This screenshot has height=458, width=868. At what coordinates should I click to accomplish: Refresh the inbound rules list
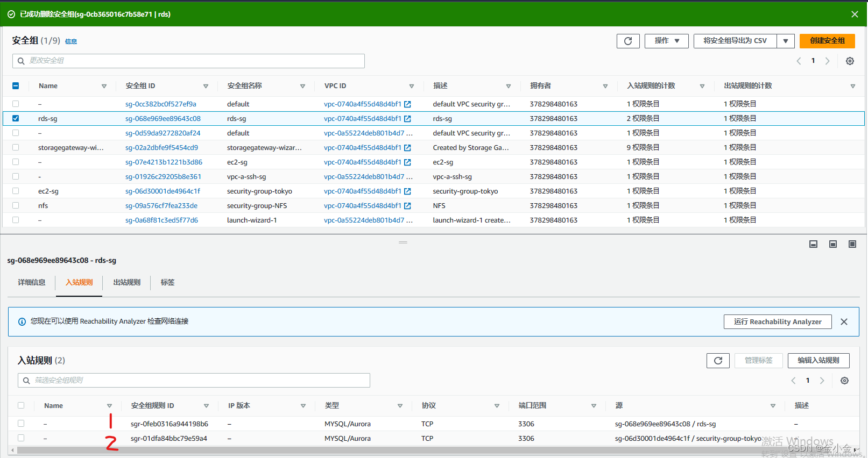[718, 361]
